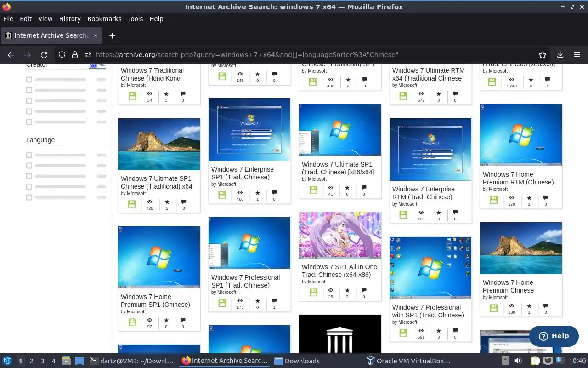Click the anime thumbnail of Windows 7 SP1 All In One
This screenshot has height=368, width=588.
(340, 235)
